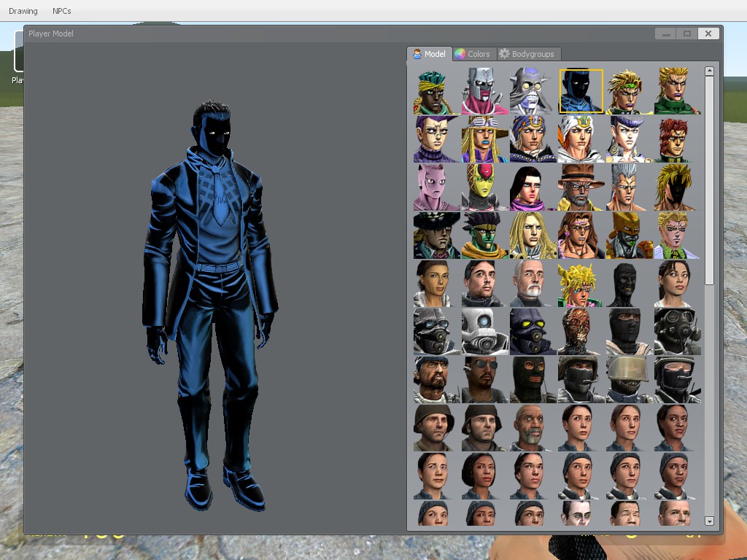Image resolution: width=747 pixels, height=560 pixels.
Task: Pick the man with sunglasses and goatee
Action: pyautogui.click(x=485, y=380)
